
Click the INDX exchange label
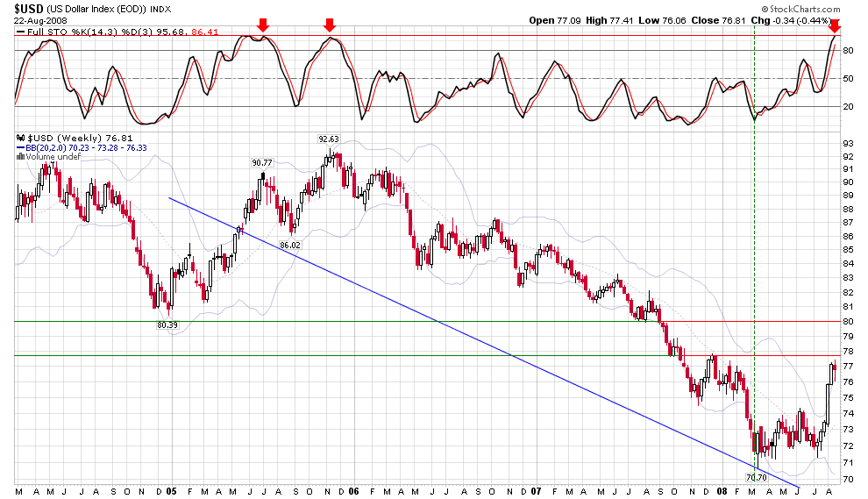tap(161, 10)
